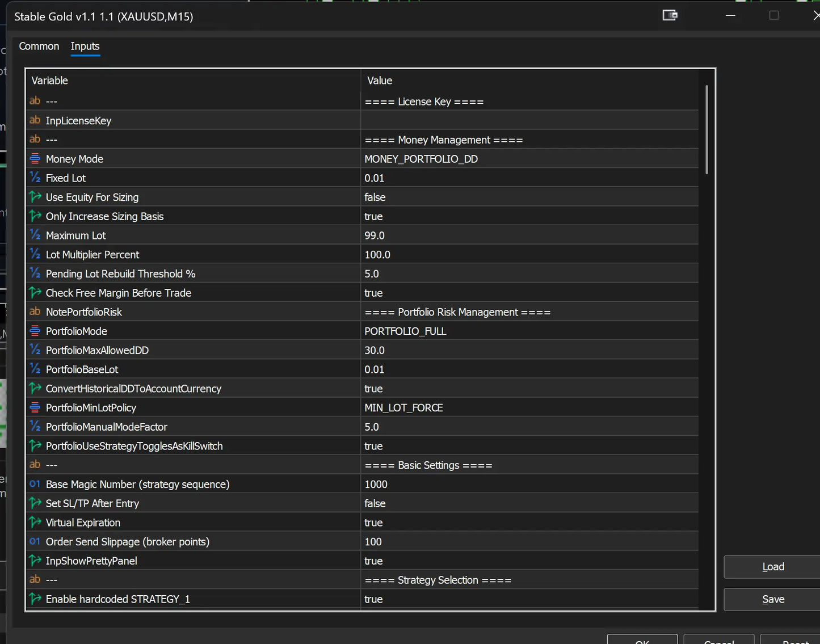Click the Load button
The height and width of the screenshot is (644, 820).
pyautogui.click(x=773, y=567)
